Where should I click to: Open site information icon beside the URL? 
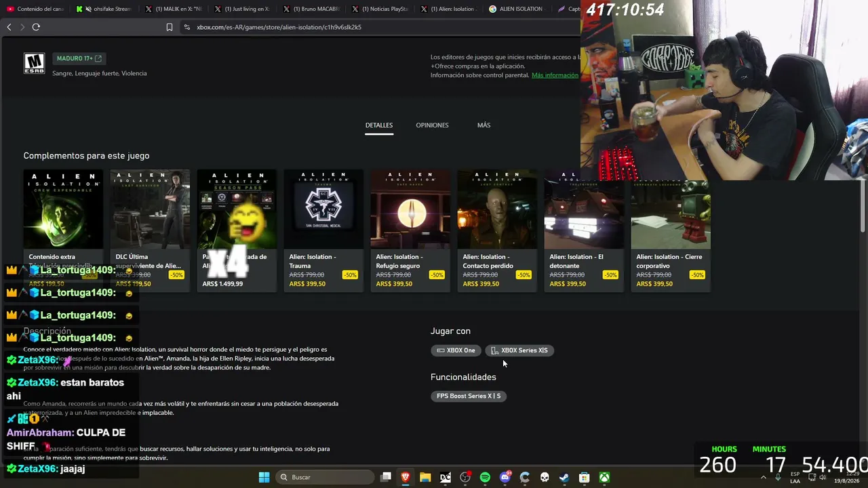(x=186, y=27)
